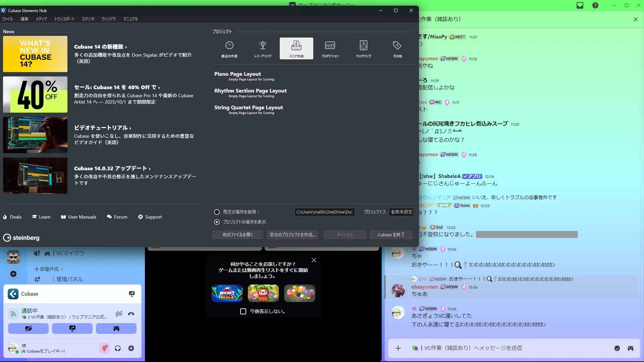Viewport: 644px width, 362px height.
Task: Click the Discord headphones deafen icon
Action: tap(118, 348)
